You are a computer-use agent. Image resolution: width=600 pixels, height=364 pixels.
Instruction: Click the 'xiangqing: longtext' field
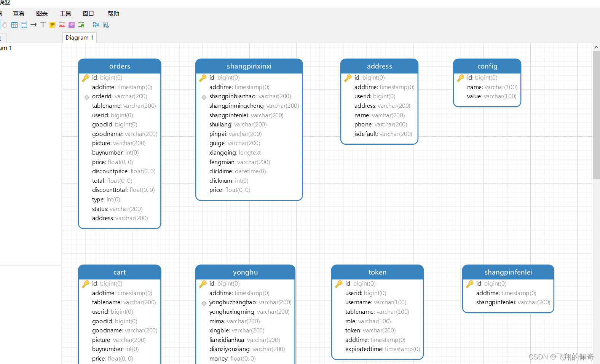coord(235,153)
